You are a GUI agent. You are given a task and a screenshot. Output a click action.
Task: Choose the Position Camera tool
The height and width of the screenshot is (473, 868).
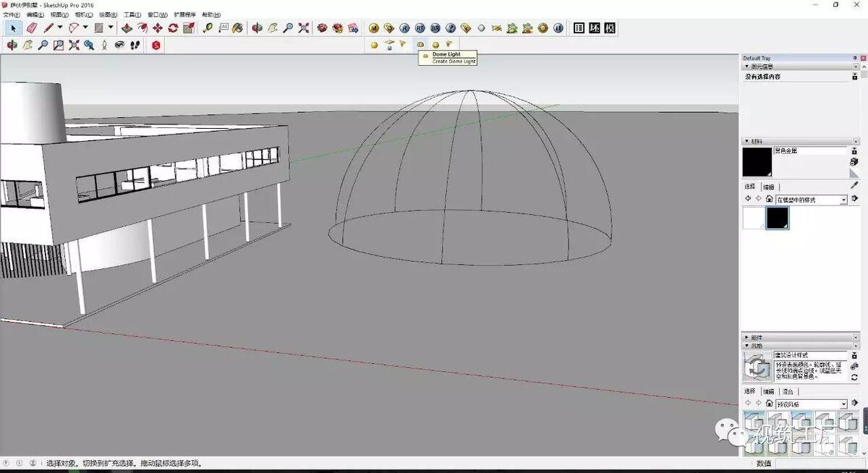point(104,45)
